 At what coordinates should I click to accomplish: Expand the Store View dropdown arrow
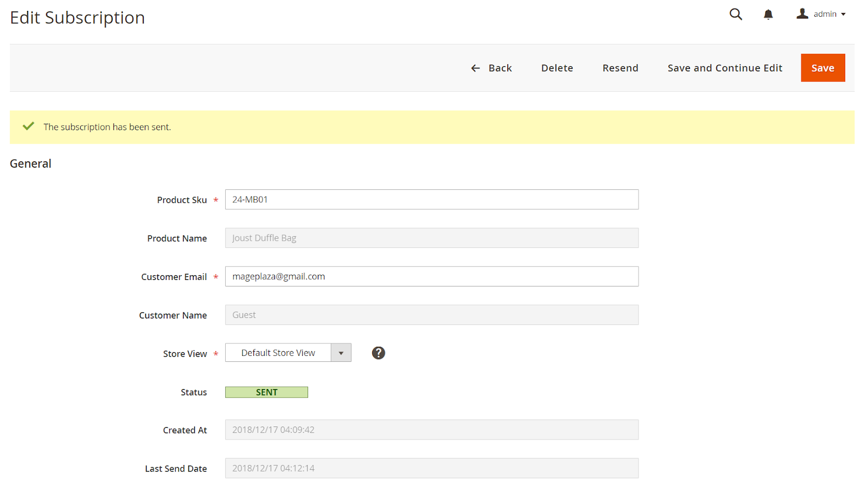click(x=341, y=353)
